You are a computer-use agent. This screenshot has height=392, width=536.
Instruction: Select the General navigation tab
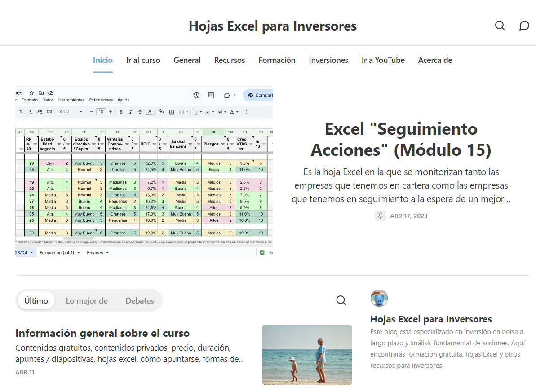click(187, 60)
